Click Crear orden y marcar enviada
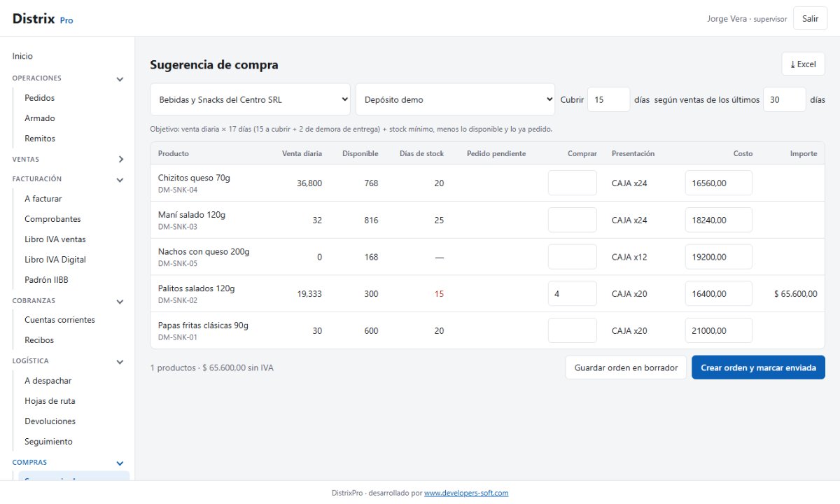Screen dimensions: 840x504 tap(758, 367)
